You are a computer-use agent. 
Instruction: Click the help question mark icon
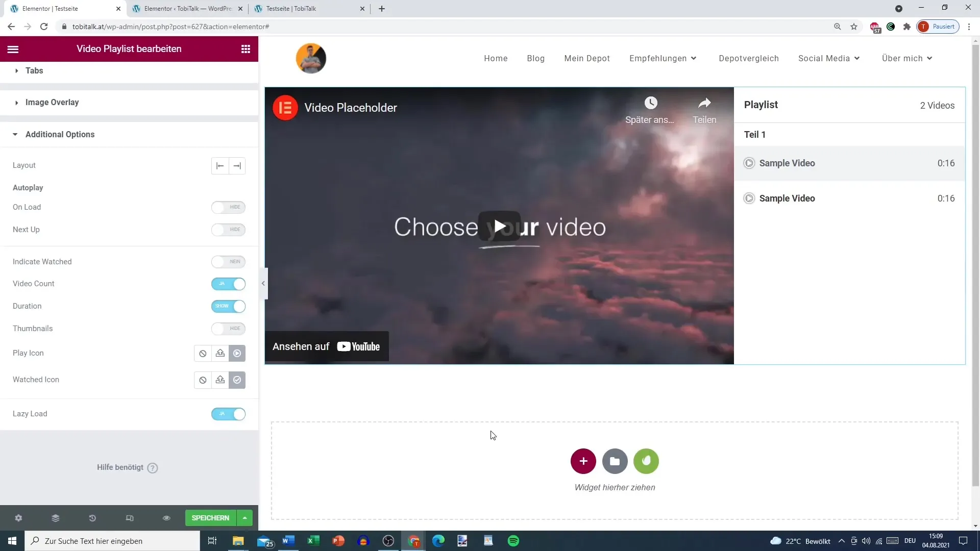(x=153, y=468)
